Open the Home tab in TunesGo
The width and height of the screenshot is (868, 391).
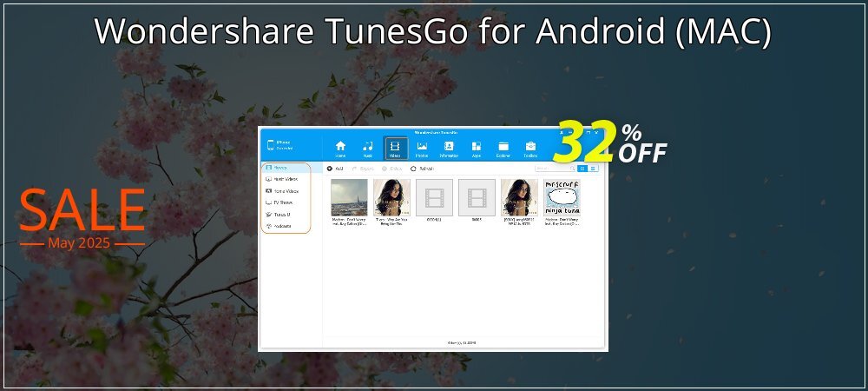(x=340, y=149)
